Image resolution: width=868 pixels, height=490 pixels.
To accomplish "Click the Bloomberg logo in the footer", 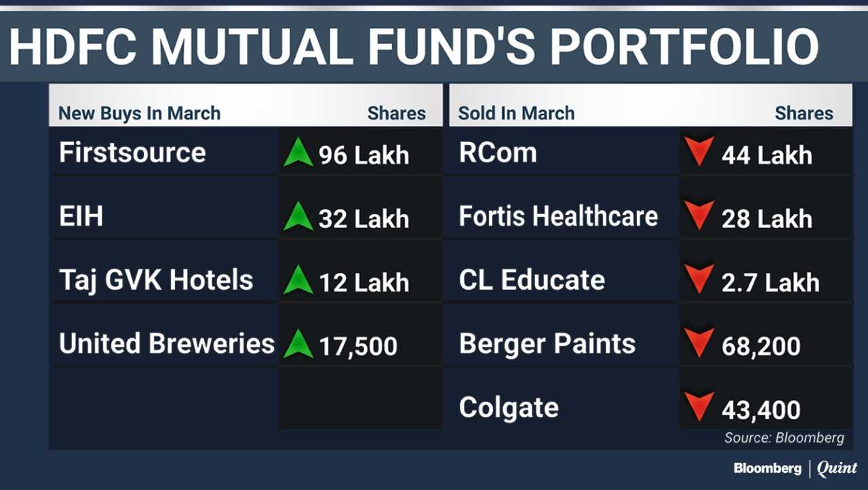I will (767, 468).
